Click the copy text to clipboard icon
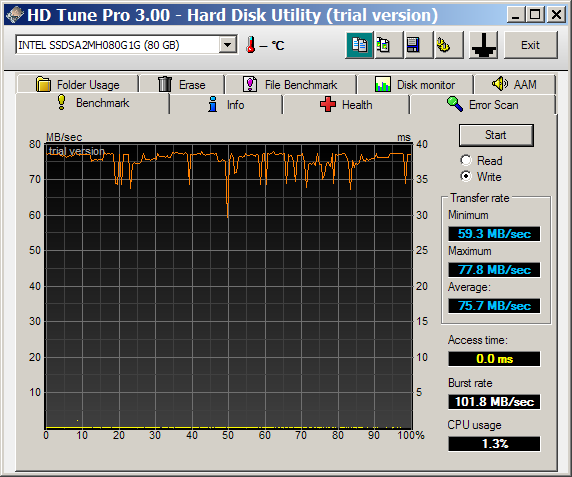 point(359,45)
